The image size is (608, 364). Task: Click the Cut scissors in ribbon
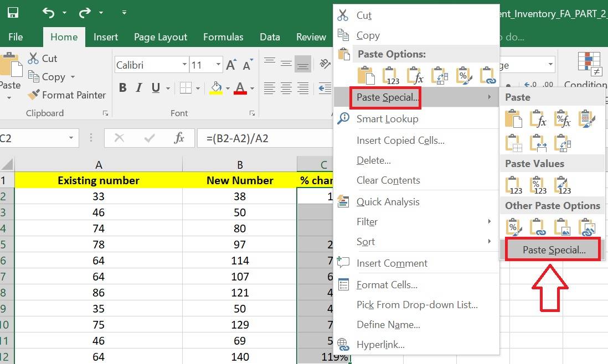point(33,58)
